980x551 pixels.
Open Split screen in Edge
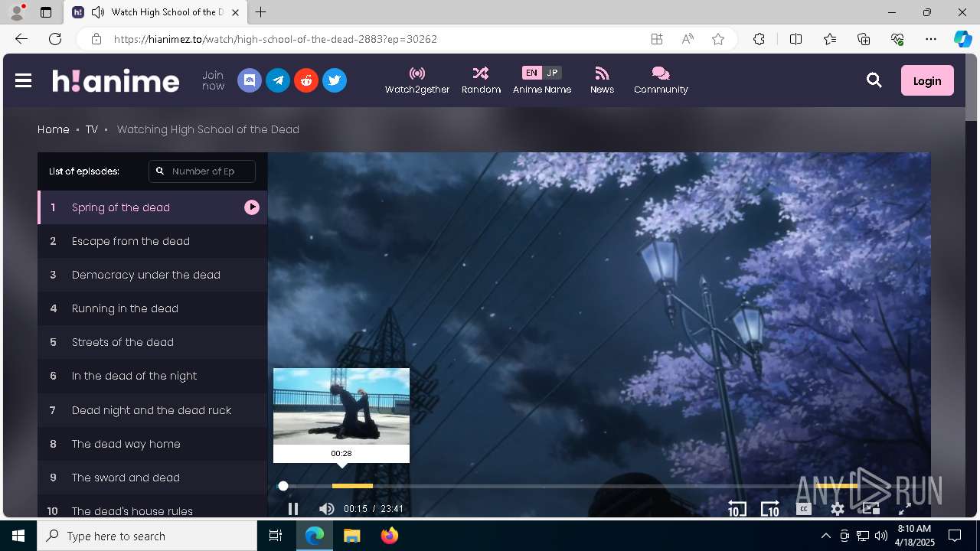coord(795,39)
